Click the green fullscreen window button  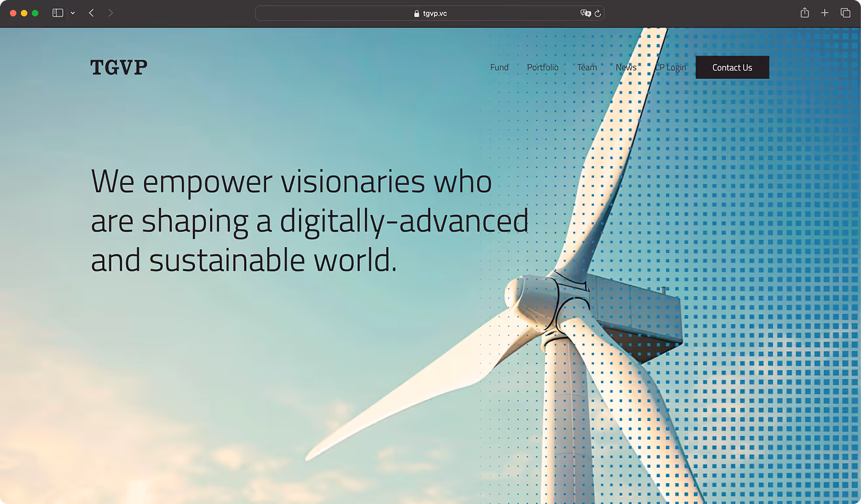[x=35, y=13]
